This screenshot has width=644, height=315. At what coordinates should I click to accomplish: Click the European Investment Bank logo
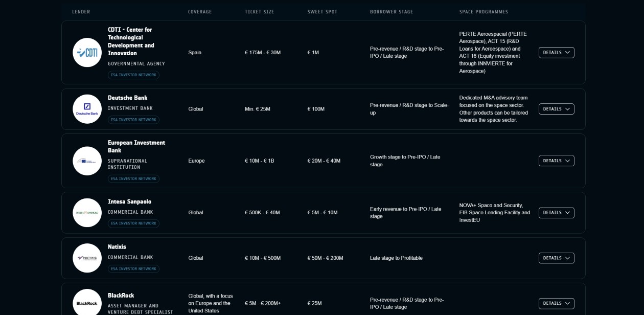tap(87, 161)
